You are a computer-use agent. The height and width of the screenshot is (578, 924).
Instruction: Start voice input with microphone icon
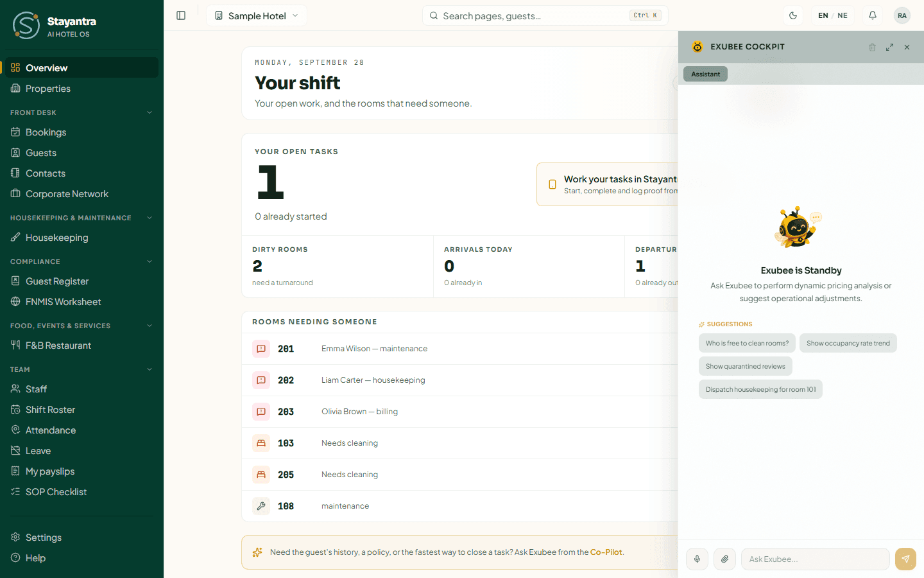697,559
